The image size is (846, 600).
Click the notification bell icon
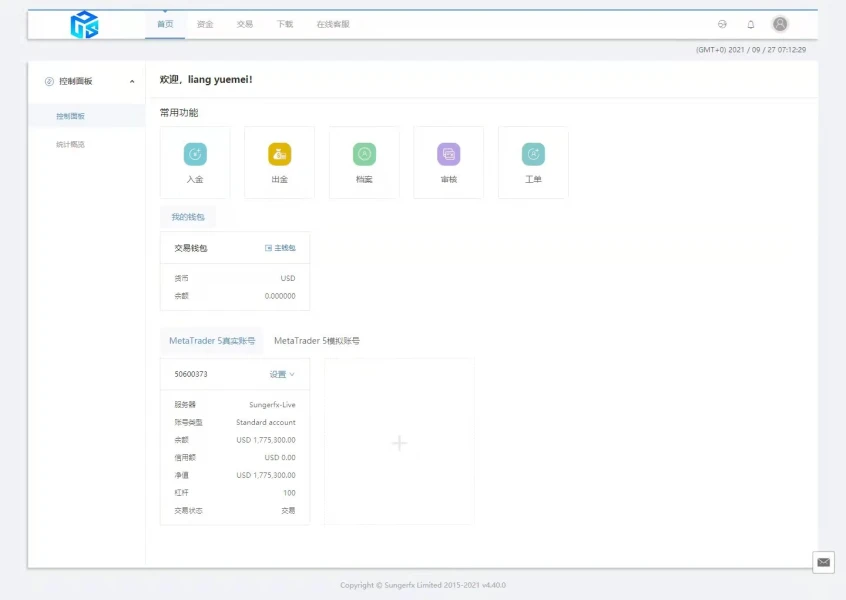[x=751, y=24]
